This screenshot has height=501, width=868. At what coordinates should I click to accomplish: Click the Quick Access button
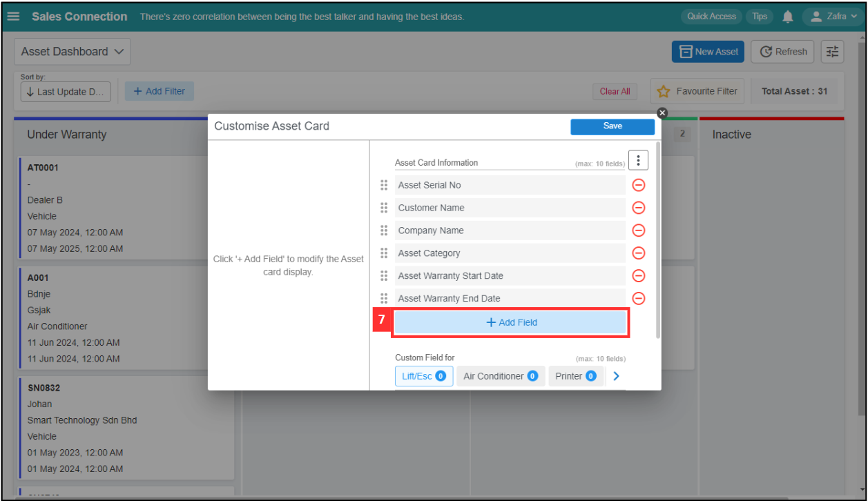click(711, 17)
